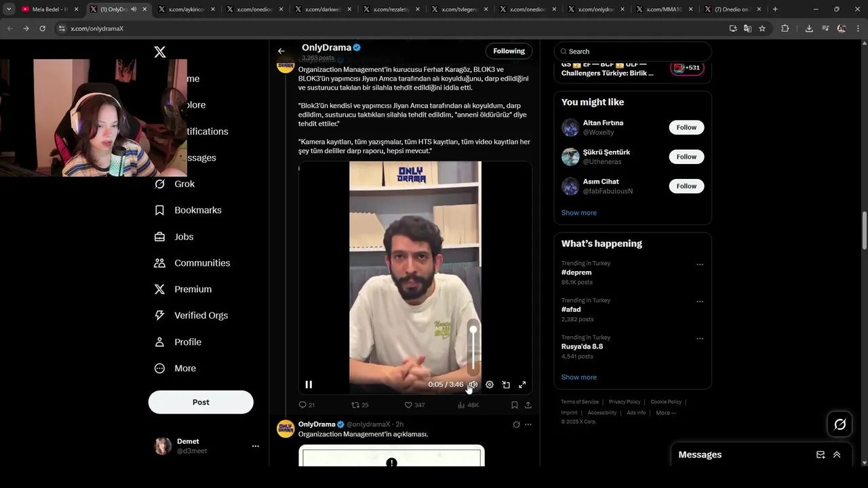Viewport: 868px width, 488px height.
Task: Toggle picture-in-picture mode for video
Action: [x=506, y=384]
